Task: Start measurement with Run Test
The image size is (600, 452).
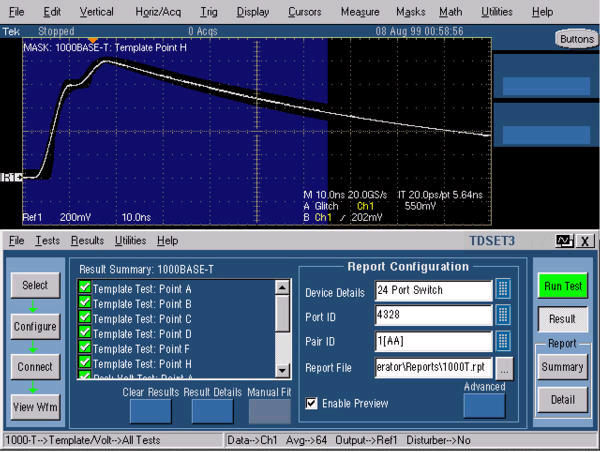Action: pos(562,286)
